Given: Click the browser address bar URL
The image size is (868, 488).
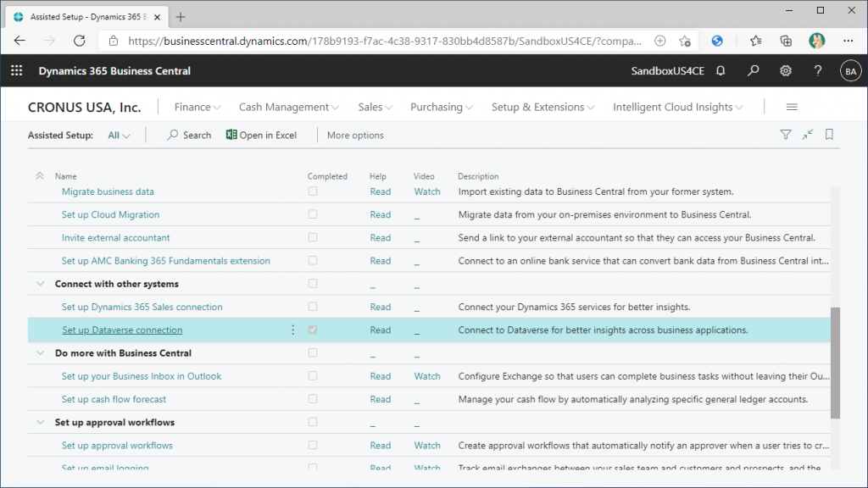Looking at the screenshot, I should (385, 41).
